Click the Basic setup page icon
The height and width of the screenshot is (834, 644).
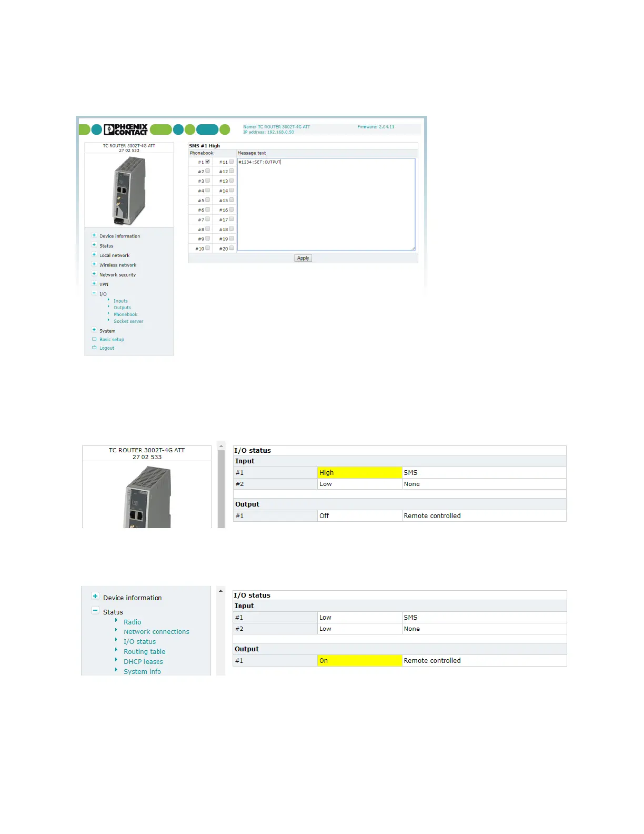tap(94, 339)
